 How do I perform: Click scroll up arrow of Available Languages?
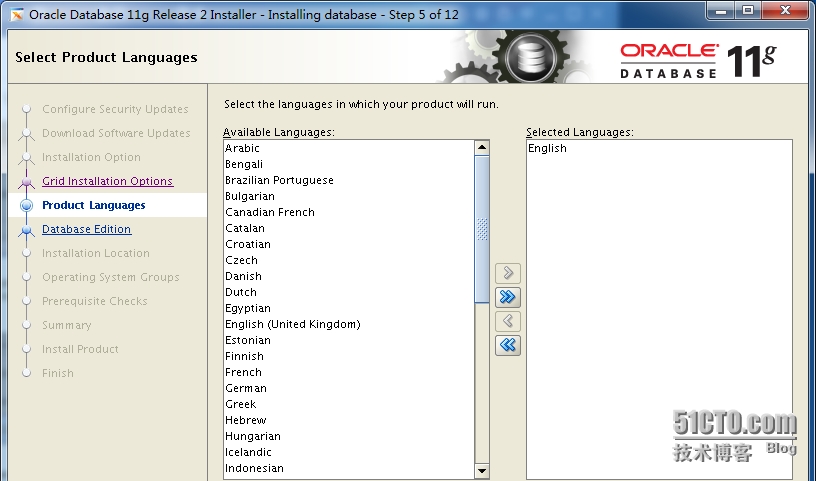click(482, 147)
